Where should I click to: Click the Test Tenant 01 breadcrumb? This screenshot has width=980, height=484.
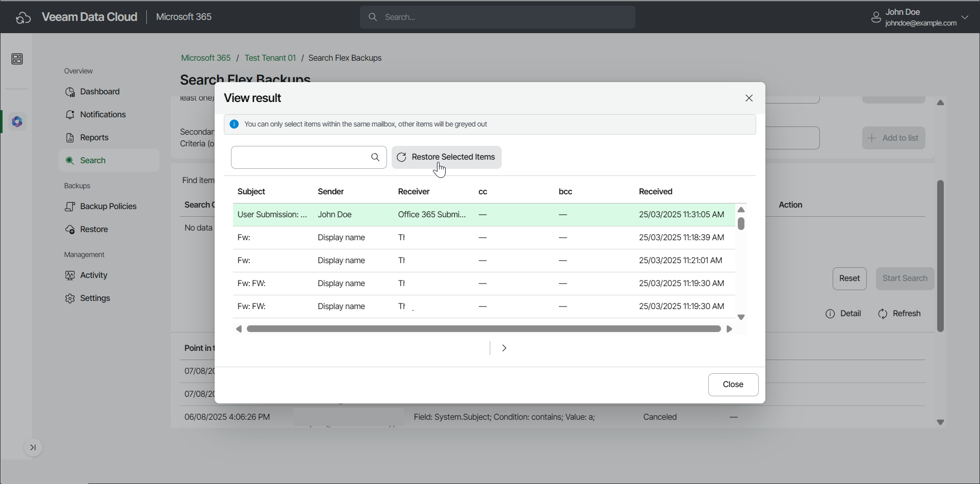click(x=270, y=58)
